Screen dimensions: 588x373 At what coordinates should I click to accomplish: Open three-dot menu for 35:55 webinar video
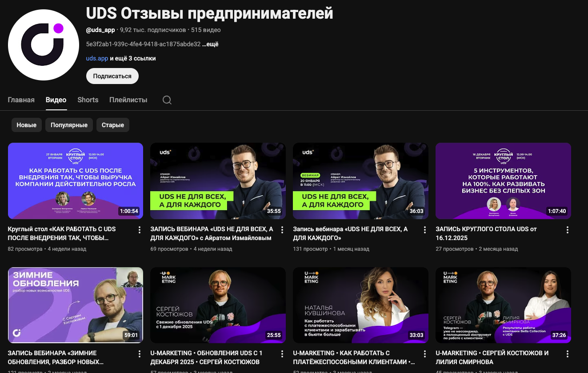point(282,230)
